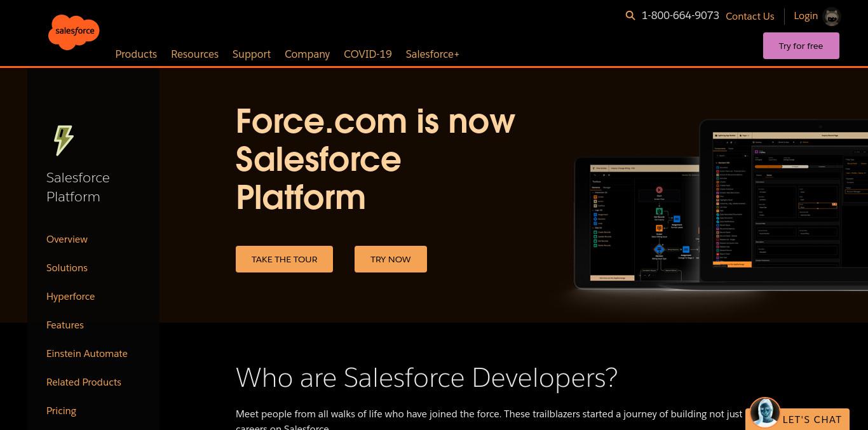
Task: Go to Einstein Automate in the sidebar
Action: point(87,353)
